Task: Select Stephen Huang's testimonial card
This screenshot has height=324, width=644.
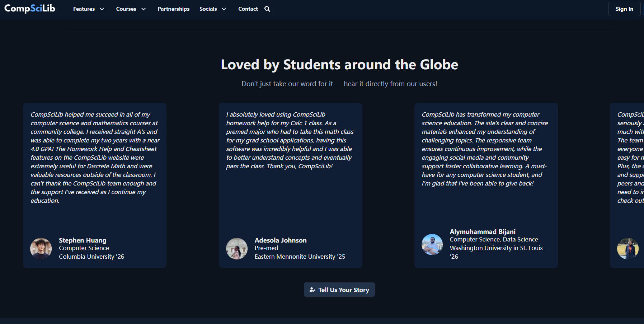Action: click(94, 185)
